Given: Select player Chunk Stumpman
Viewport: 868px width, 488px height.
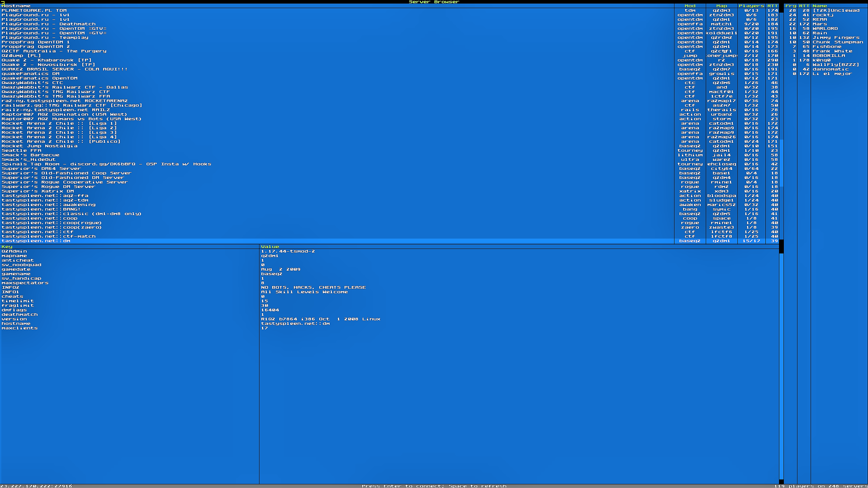Looking at the screenshot, I should pos(826,42).
